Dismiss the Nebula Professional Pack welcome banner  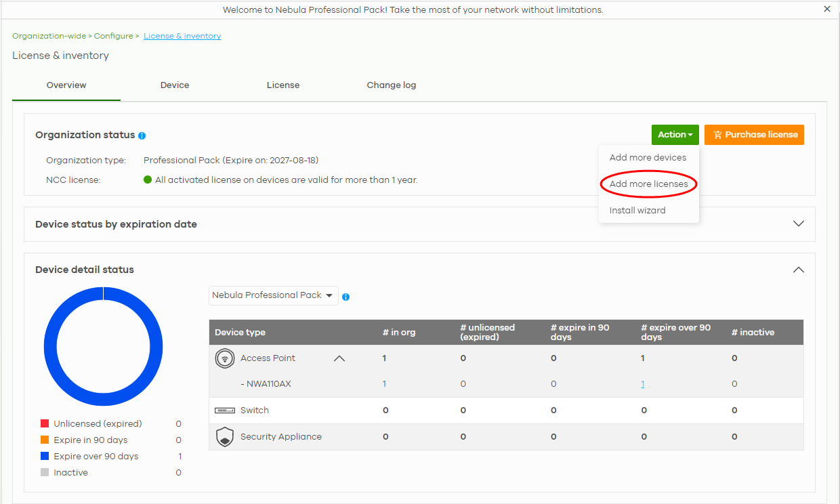pyautogui.click(x=827, y=9)
